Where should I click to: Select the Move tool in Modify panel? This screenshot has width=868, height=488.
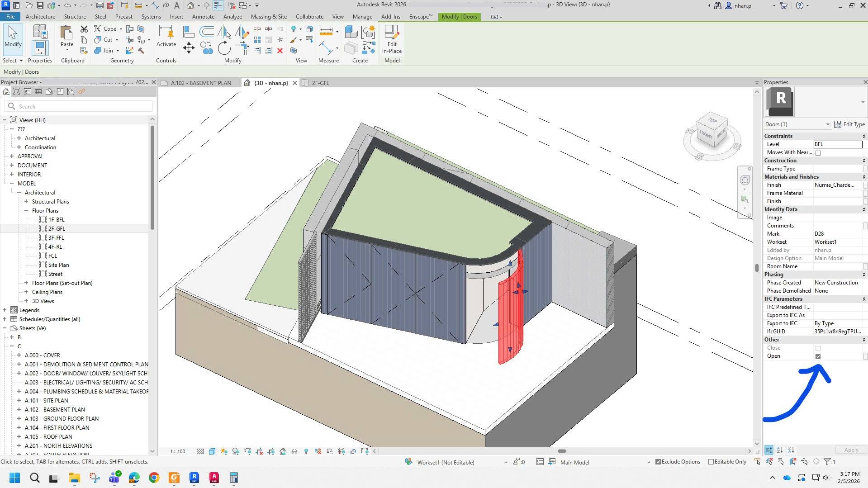coord(189,48)
